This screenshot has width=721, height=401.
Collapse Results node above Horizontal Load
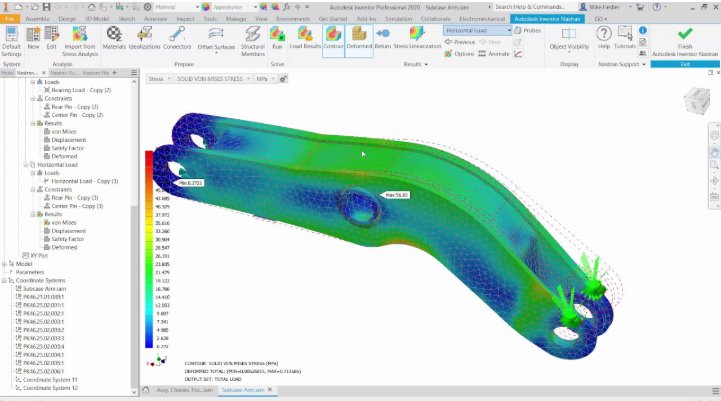[33, 123]
